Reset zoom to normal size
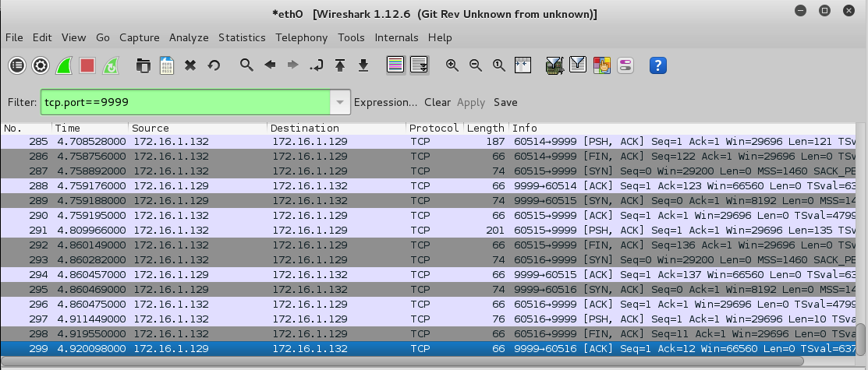 click(499, 65)
